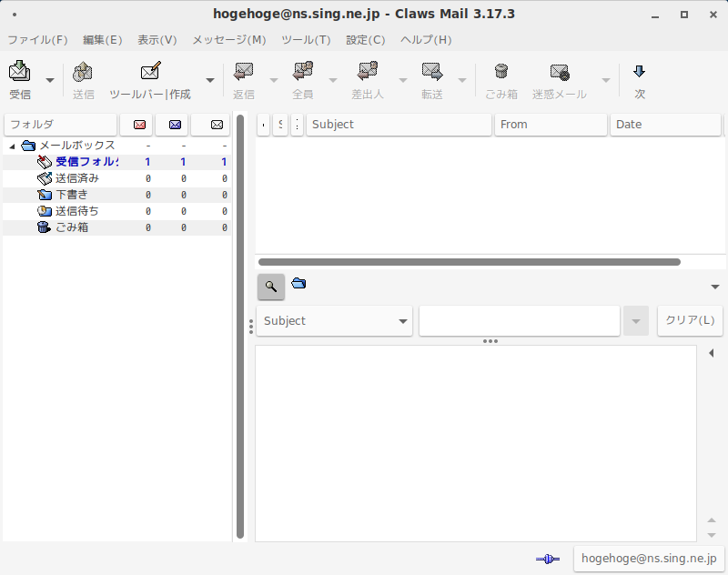Open the 表示(V) menu

click(157, 40)
